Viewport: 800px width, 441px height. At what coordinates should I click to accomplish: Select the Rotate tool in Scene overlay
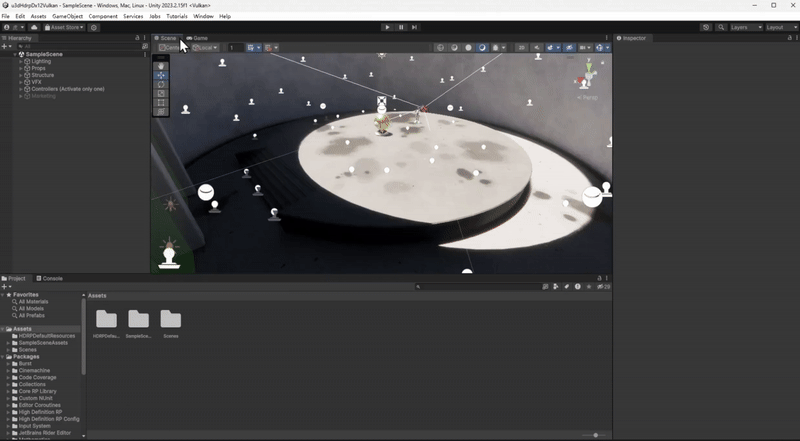(161, 84)
